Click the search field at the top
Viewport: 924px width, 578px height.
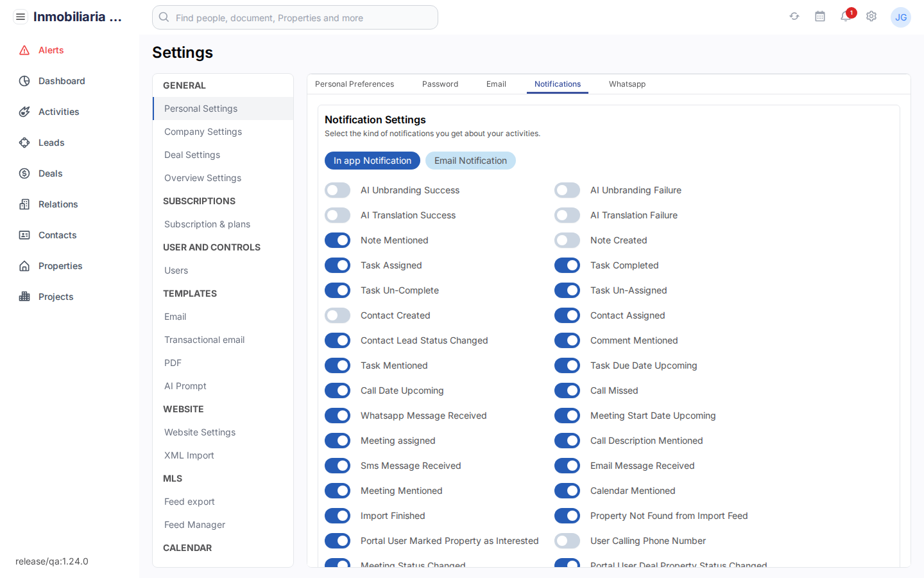pos(295,17)
